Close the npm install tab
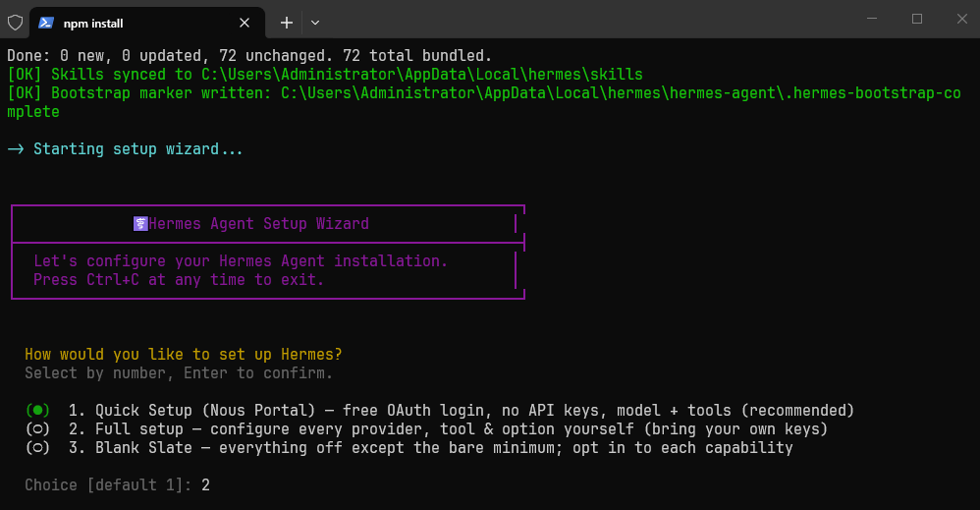Viewport: 980px width, 510px height. click(245, 23)
